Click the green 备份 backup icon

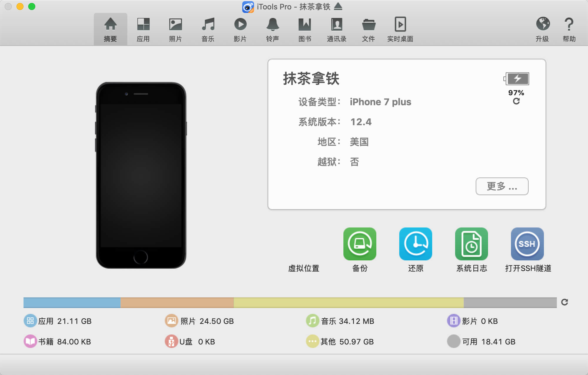coord(360,244)
